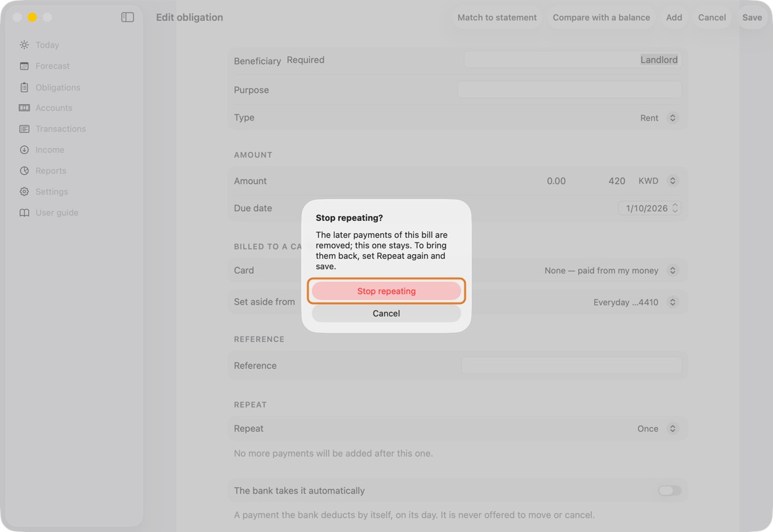Click the 1/10/2026 due date field
The width and height of the screenshot is (773, 532).
pyautogui.click(x=647, y=208)
